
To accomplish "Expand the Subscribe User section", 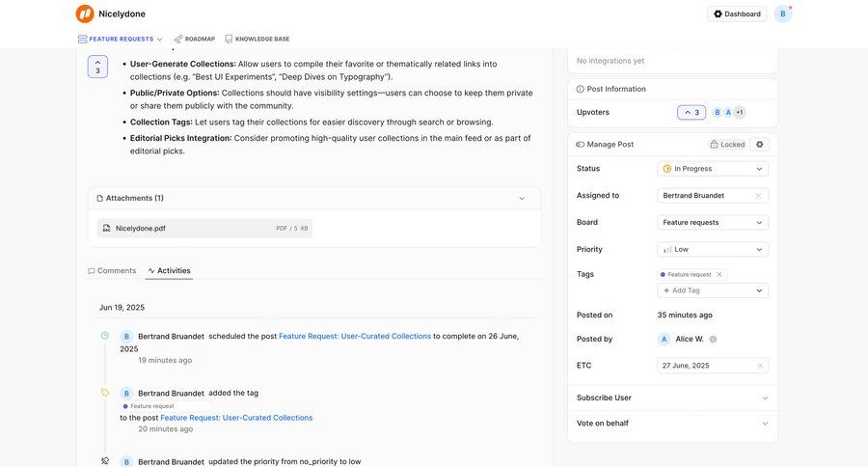I will [672, 398].
